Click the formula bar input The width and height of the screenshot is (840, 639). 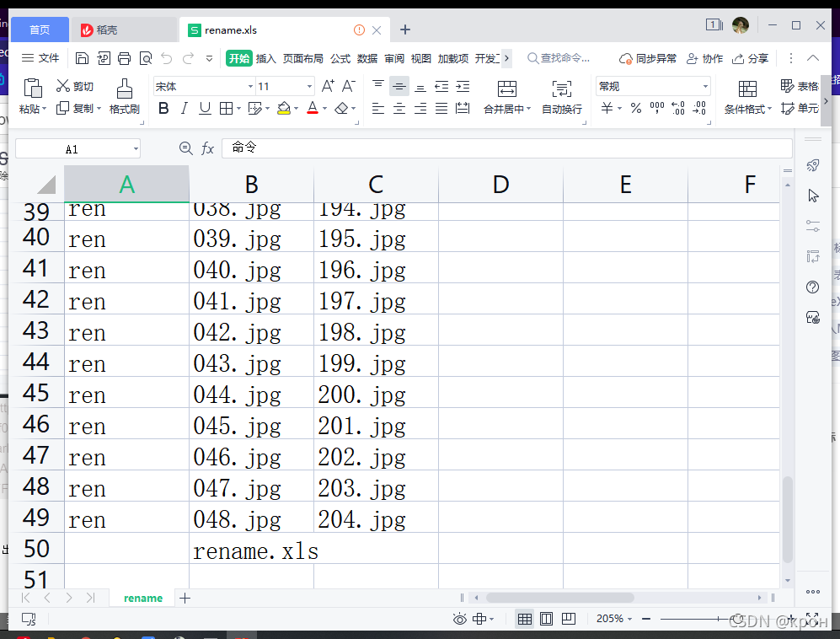point(507,148)
